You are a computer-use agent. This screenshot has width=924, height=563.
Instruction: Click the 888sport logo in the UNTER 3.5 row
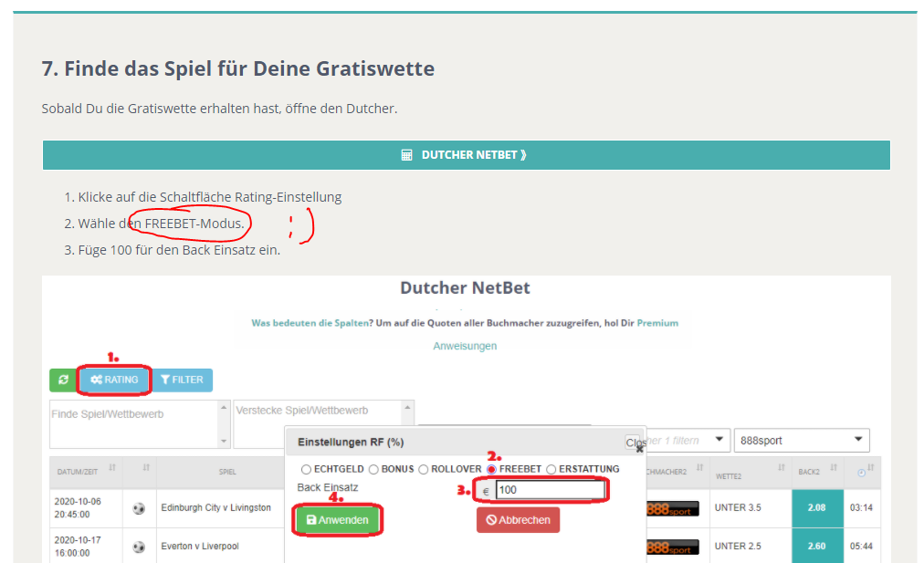tap(672, 508)
